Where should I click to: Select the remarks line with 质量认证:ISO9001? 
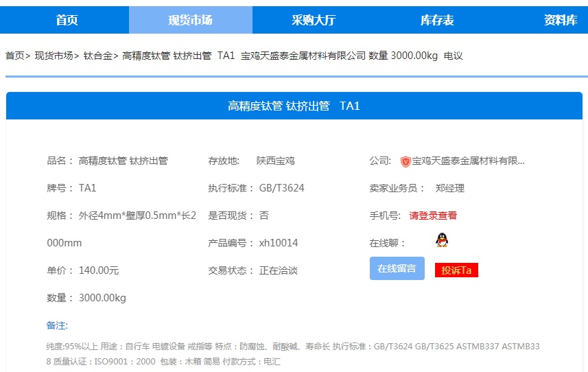[163, 362]
